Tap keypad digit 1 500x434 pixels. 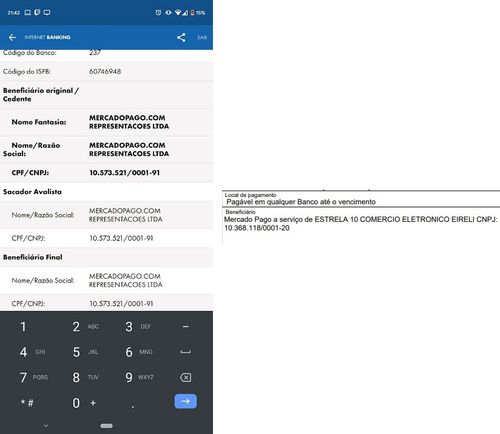(x=23, y=327)
